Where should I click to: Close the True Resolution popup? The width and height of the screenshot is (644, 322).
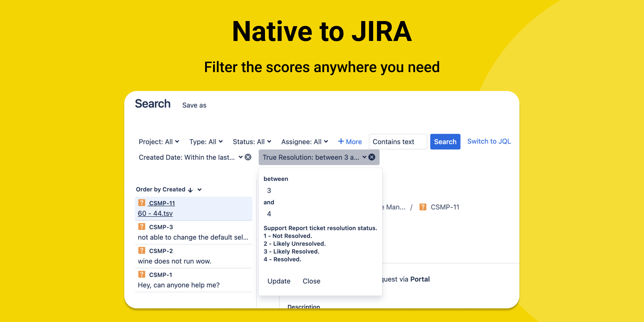311,281
